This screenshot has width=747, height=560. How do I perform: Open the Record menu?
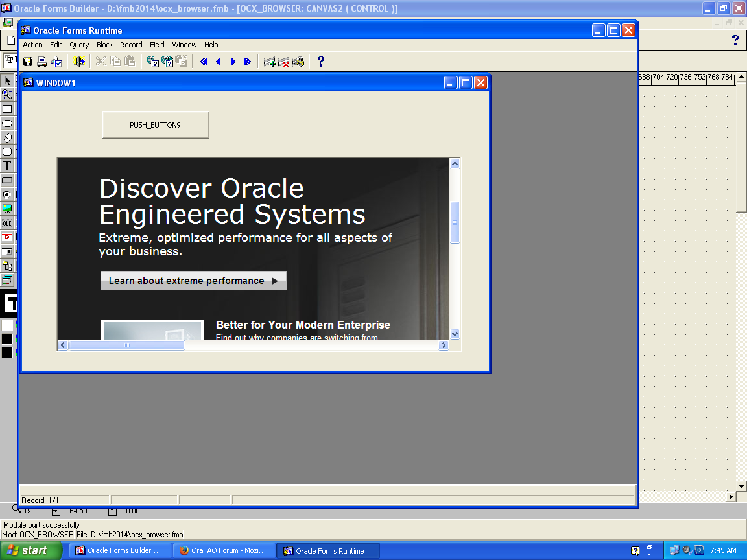click(x=131, y=45)
